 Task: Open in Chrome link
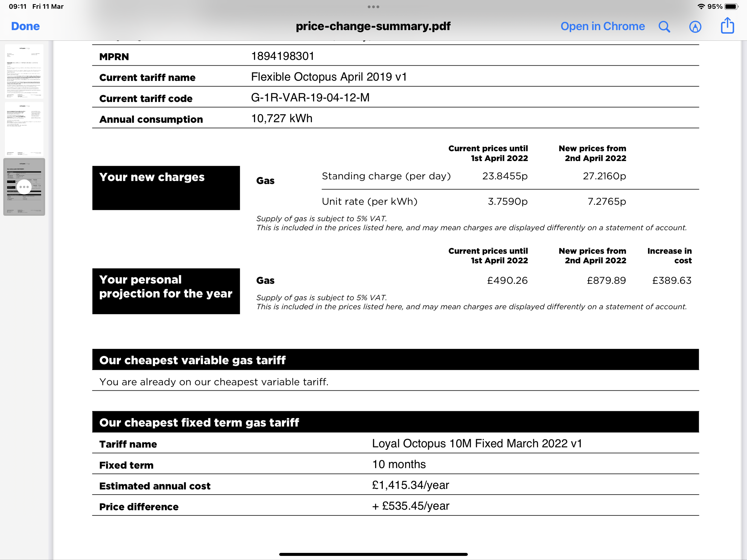[602, 26]
